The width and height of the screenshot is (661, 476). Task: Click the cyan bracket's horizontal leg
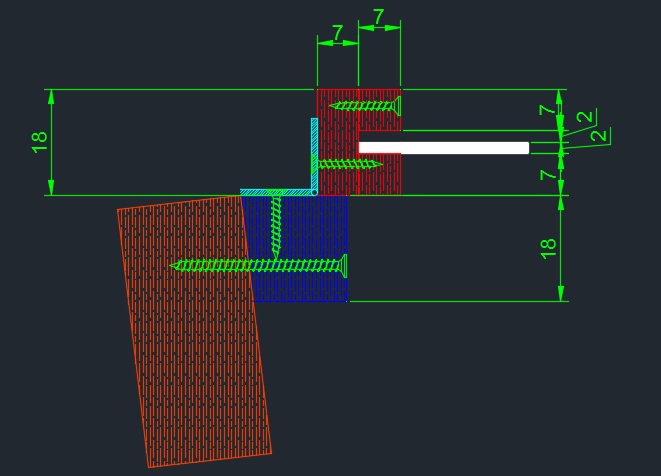(275, 191)
